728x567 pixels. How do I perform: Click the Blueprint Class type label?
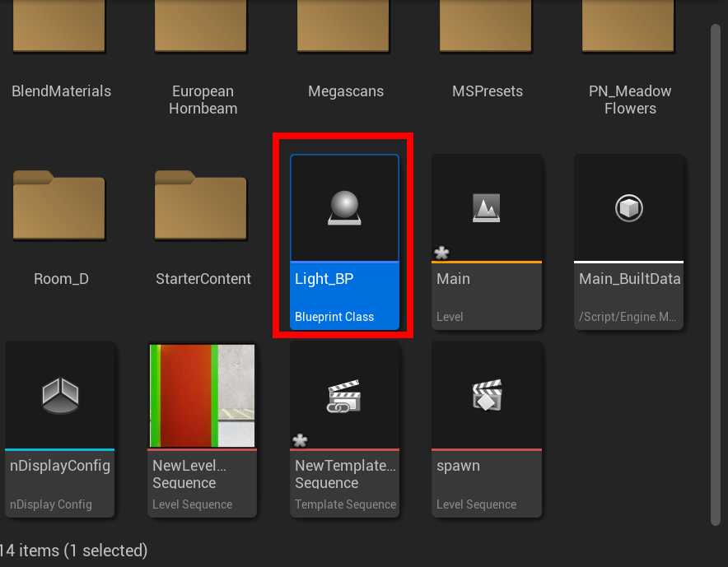click(x=334, y=317)
